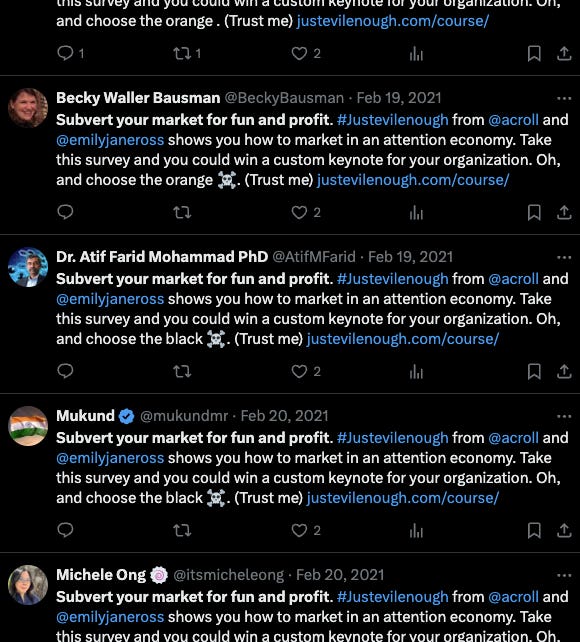The height and width of the screenshot is (642, 580).
Task: Visit @emilyjaneross mention in Mukund's tweet
Action: tap(110, 458)
